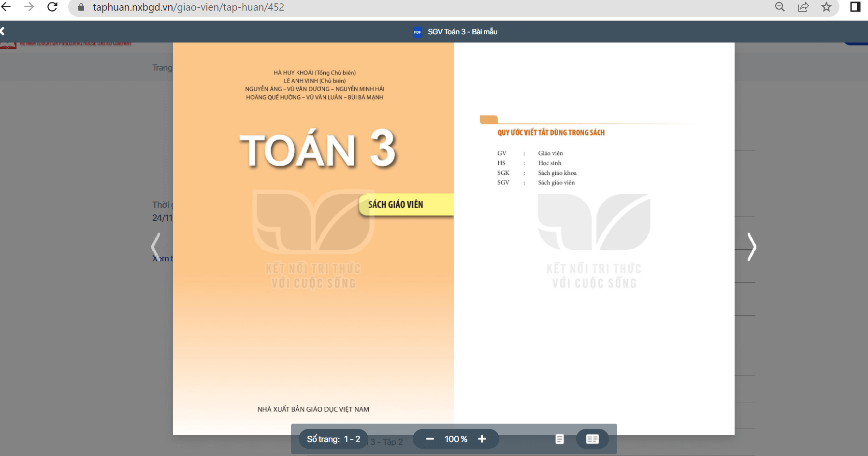Click 'LÊ ANH VINH (Chủ biên)' author line
The width and height of the screenshot is (868, 456).
315,81
